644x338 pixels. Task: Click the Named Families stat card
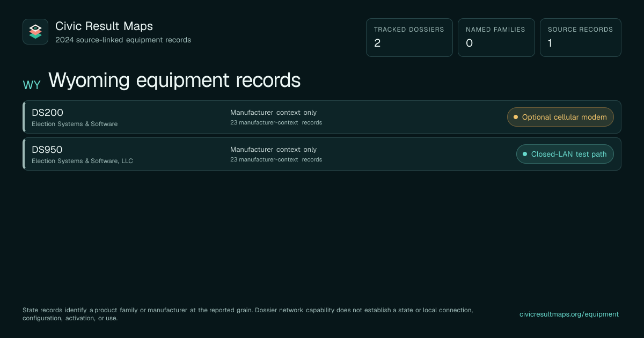pyautogui.click(x=496, y=38)
